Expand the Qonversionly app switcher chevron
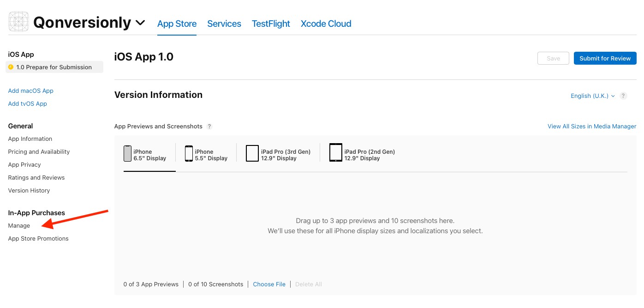Viewport: 644px width, 308px height. (x=140, y=22)
